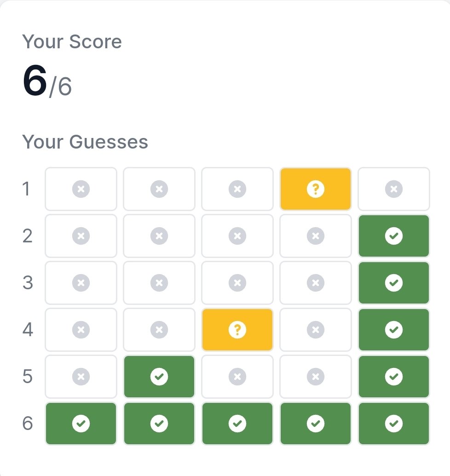Viewport: 450px width, 476px height.
Task: Select the green checkmark tile in guess 2
Action: click(394, 236)
